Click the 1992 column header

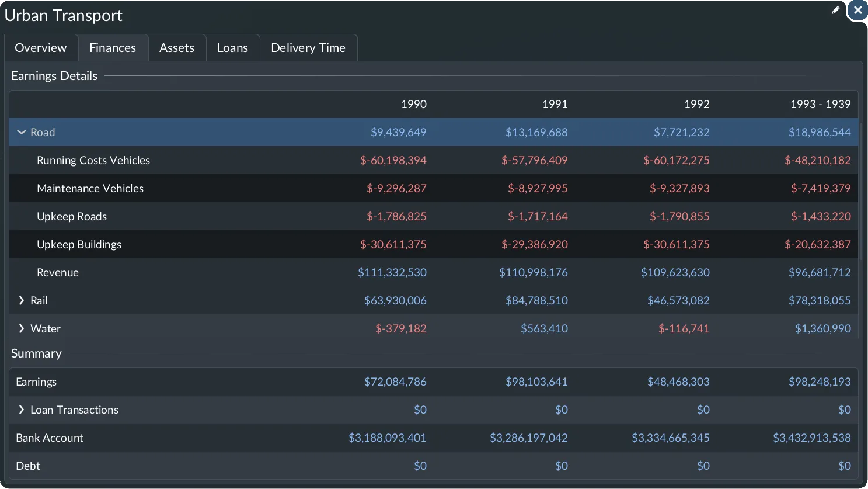coord(697,104)
